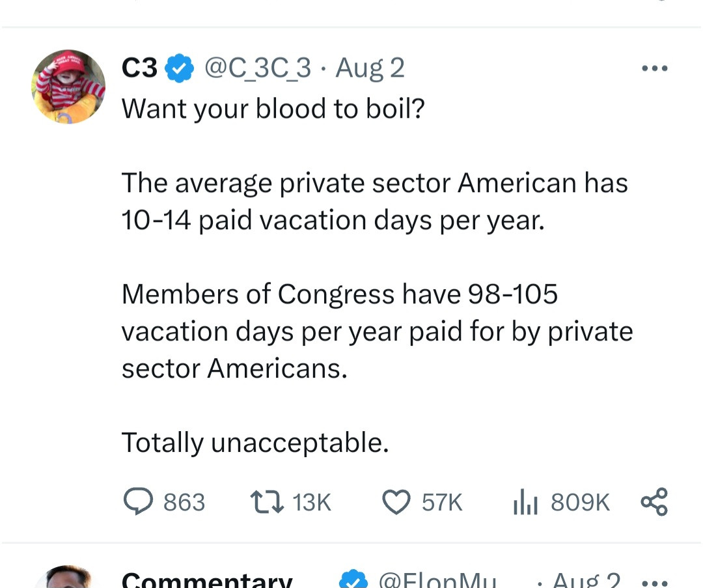
Task: Click the 57K likes count
Action: click(x=442, y=502)
